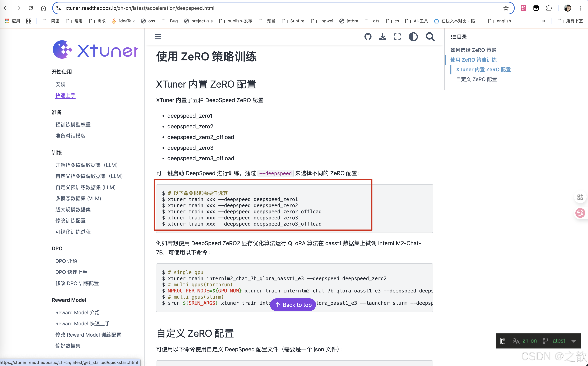Open 可视化训练过程 sidebar link
This screenshot has width=588, height=366.
pos(73,232)
